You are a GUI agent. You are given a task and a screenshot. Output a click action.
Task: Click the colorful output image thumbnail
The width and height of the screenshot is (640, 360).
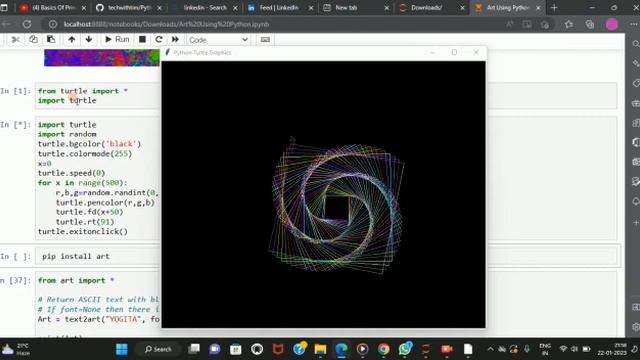coord(102,58)
